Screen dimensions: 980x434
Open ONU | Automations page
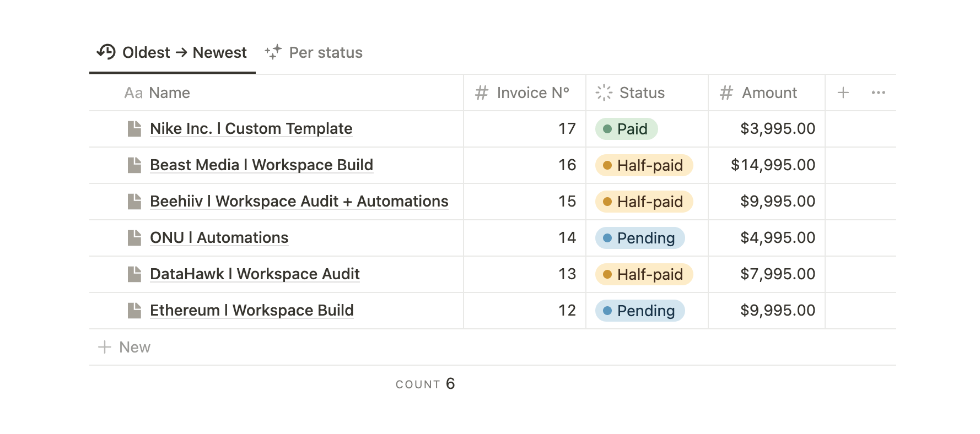click(x=219, y=237)
